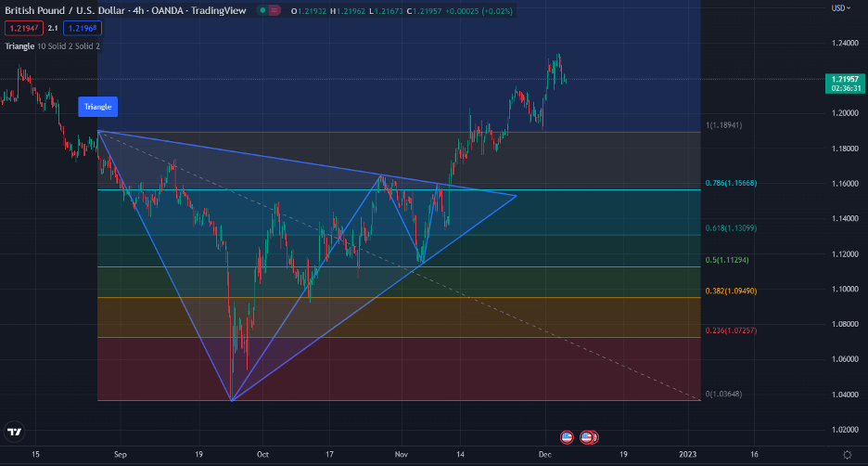868x466 pixels.
Task: Click the 0.5 Fibonacci level label
Action: (x=727, y=260)
